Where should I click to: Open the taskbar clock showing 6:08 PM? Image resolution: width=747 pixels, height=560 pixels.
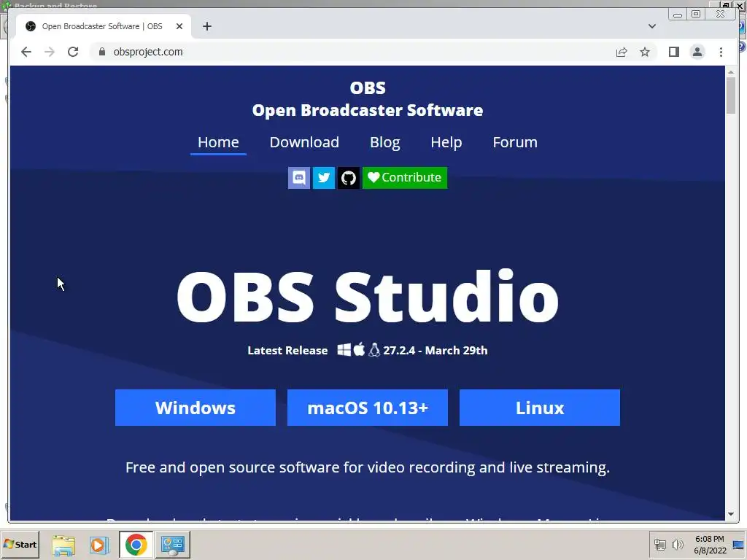click(x=710, y=544)
